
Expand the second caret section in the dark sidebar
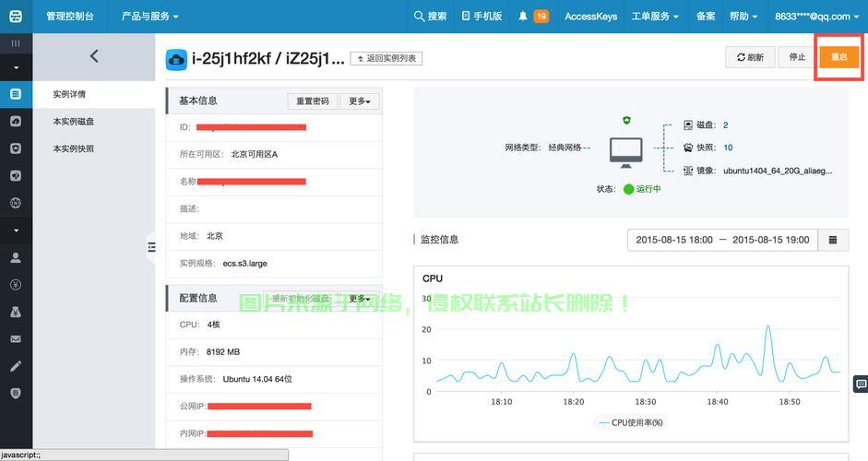tap(16, 230)
